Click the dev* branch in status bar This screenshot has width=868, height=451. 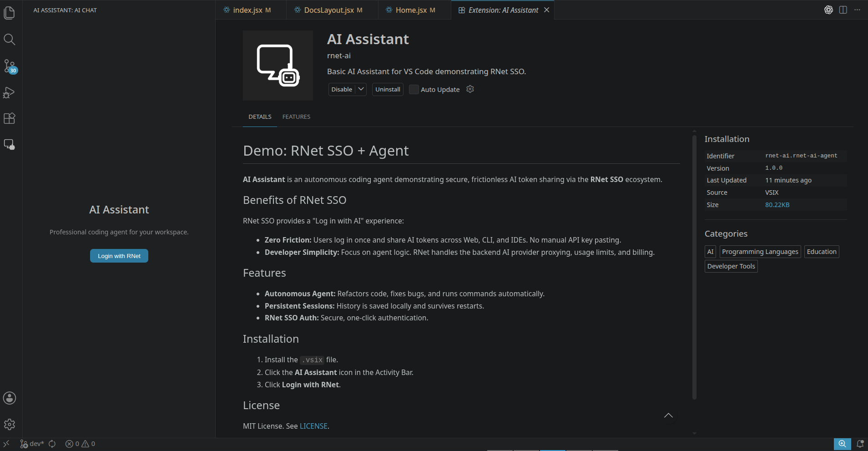click(x=32, y=444)
